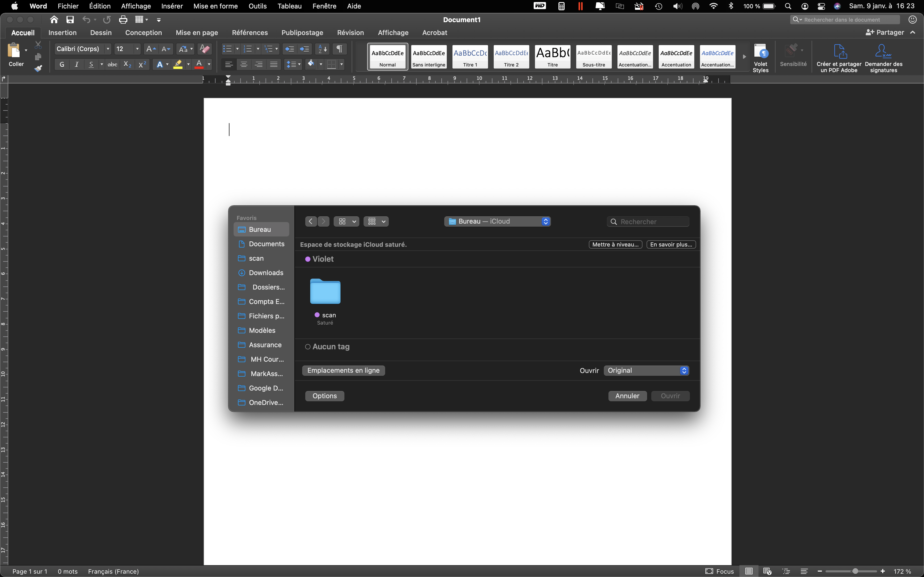924x577 pixels.
Task: Toggle Focus mode in status bar
Action: click(x=720, y=571)
